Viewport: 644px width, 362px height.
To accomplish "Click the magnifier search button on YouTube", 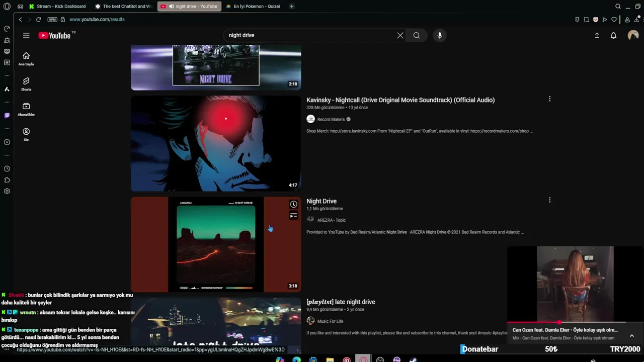I will tap(417, 35).
